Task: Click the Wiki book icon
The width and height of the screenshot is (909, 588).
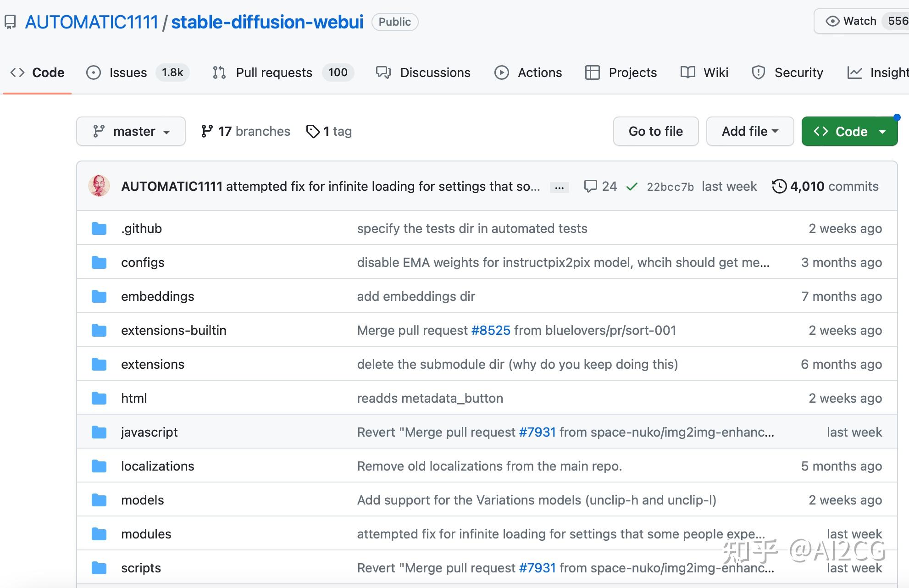Action: 687,72
